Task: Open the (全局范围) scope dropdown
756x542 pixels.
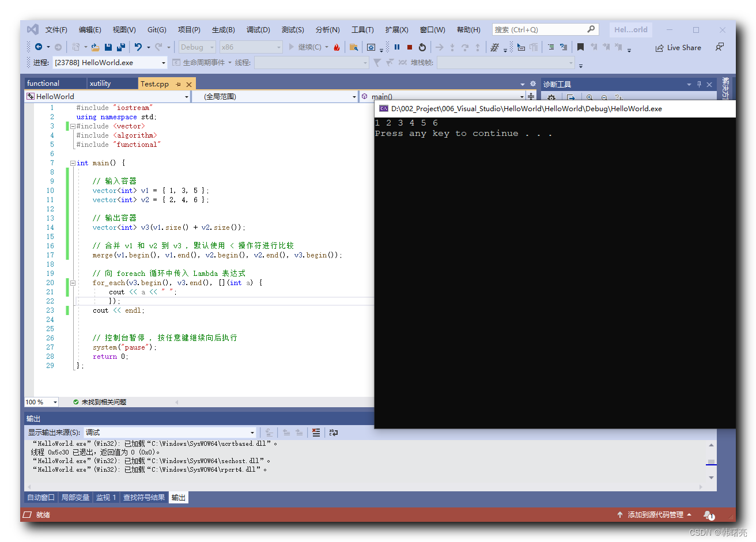Action: (275, 97)
